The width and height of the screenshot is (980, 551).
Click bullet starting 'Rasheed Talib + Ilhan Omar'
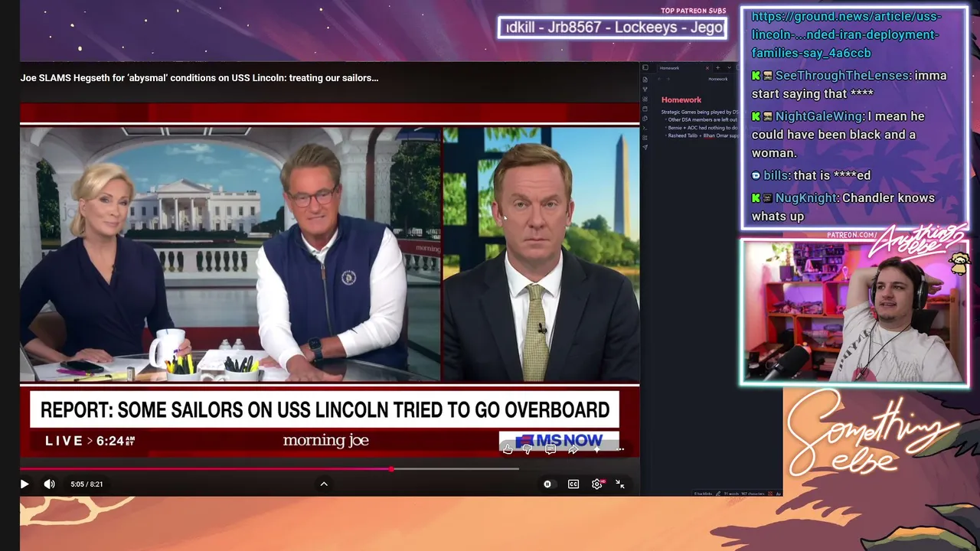click(x=702, y=135)
